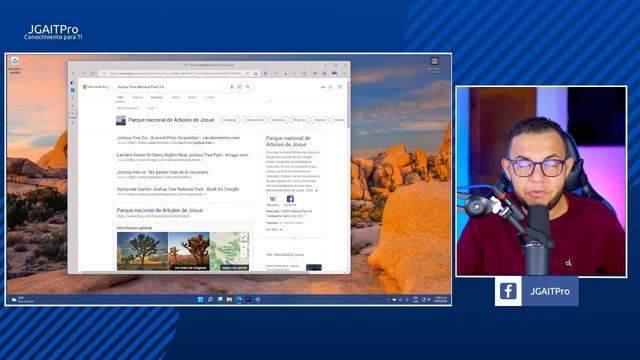Open File Explorer from the taskbar
The width and height of the screenshot is (640, 360).
[229, 300]
